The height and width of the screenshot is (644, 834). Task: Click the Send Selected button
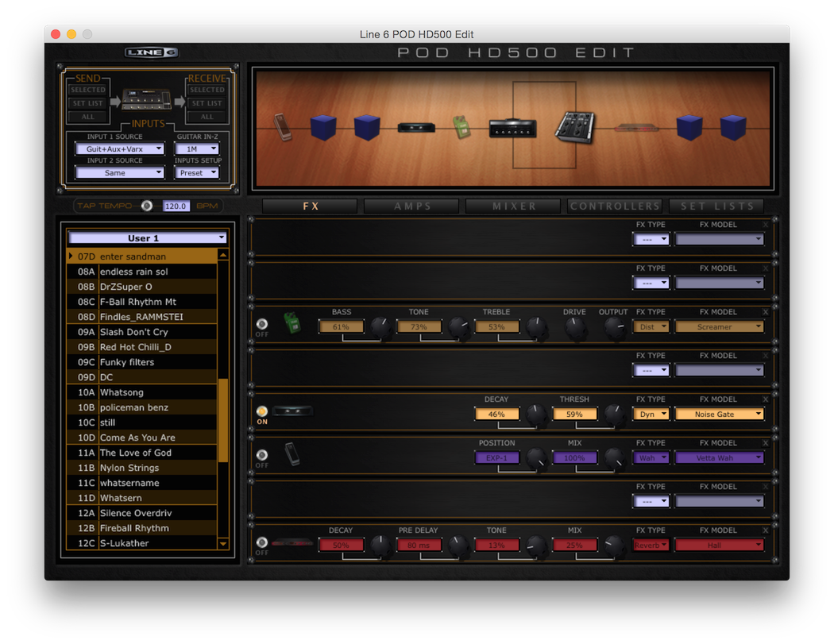pos(87,90)
